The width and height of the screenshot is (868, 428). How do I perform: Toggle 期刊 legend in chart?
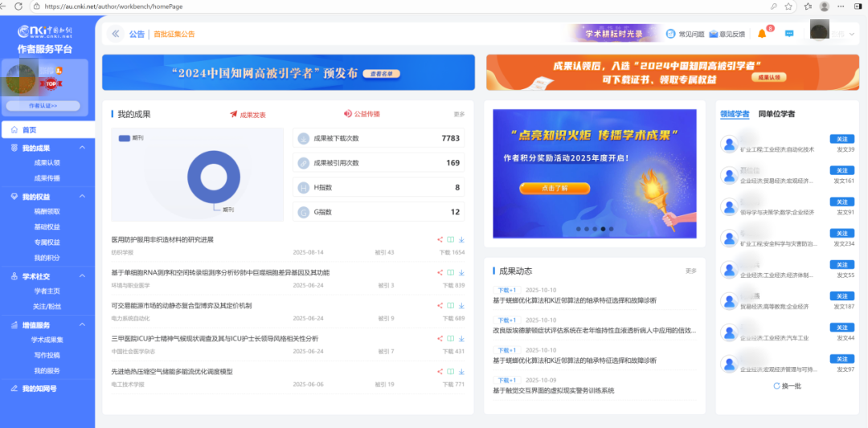pos(124,139)
